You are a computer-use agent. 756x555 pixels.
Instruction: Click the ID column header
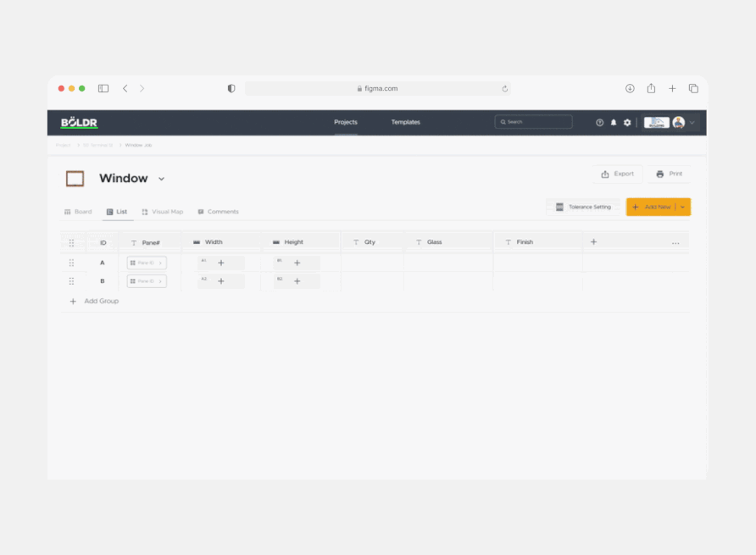[103, 243]
